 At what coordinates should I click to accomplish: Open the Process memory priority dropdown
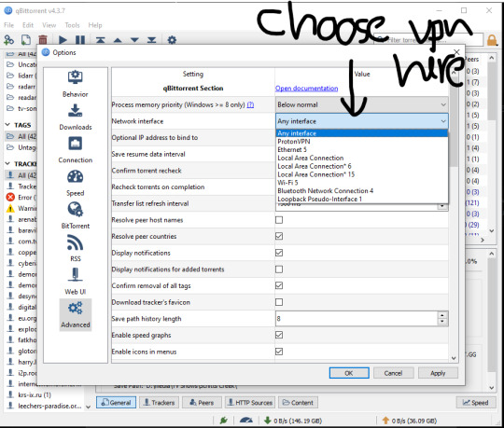tap(361, 104)
